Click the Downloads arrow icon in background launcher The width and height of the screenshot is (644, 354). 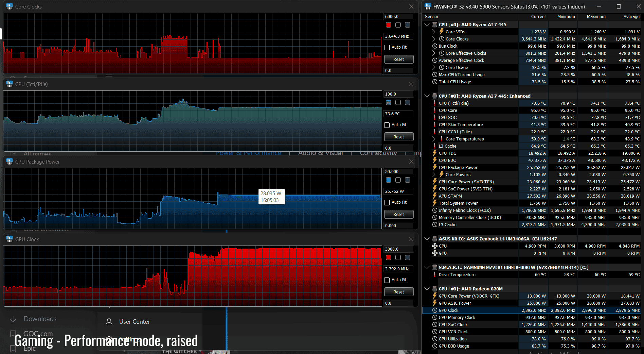click(x=13, y=319)
